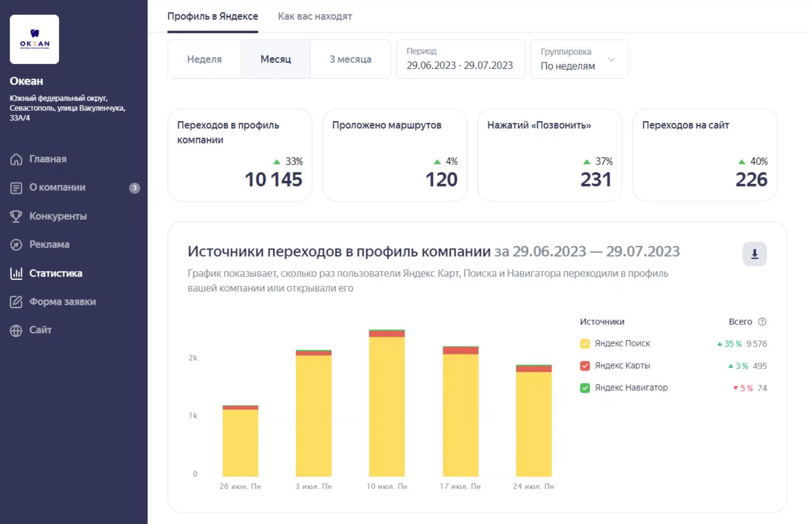
Task: Click the Яндекс Карты total 495
Action: click(x=760, y=366)
